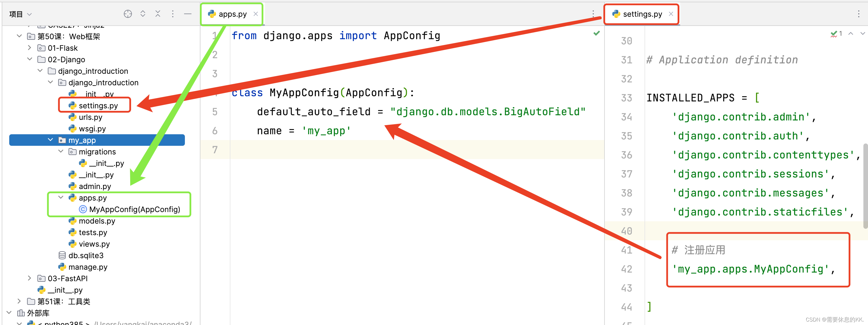Go to previous highlighted problem
The width and height of the screenshot is (868, 325).
pyautogui.click(x=850, y=33)
